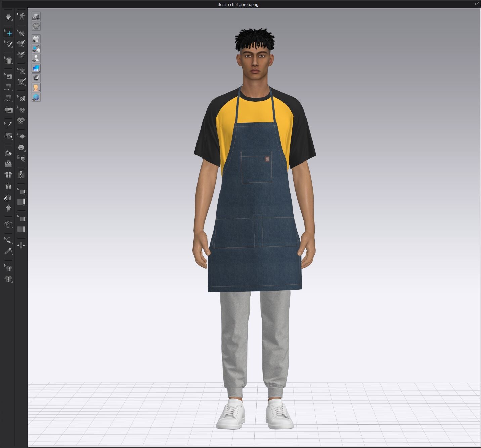Choose the Select Mesh brush tool
Viewport: 481px width, 448px height.
coord(8,44)
